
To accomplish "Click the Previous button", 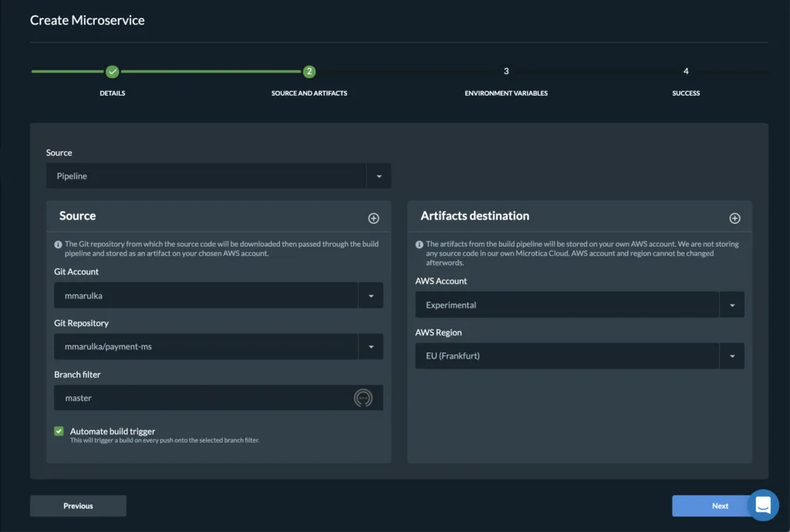I will pyautogui.click(x=78, y=506).
